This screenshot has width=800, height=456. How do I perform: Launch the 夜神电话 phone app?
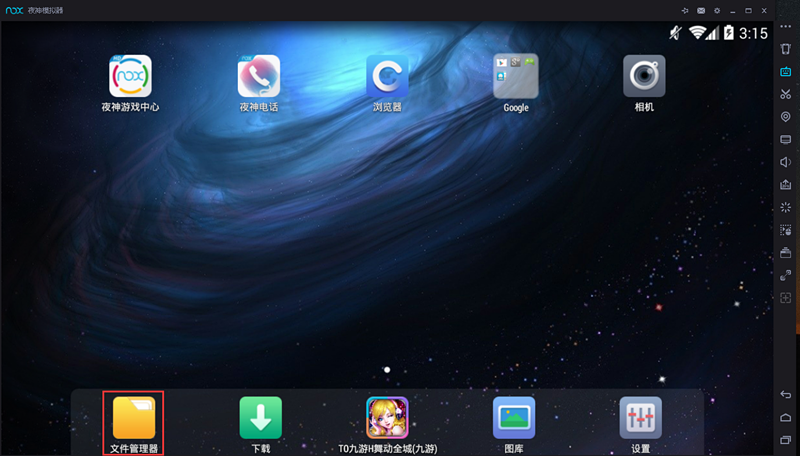(259, 76)
